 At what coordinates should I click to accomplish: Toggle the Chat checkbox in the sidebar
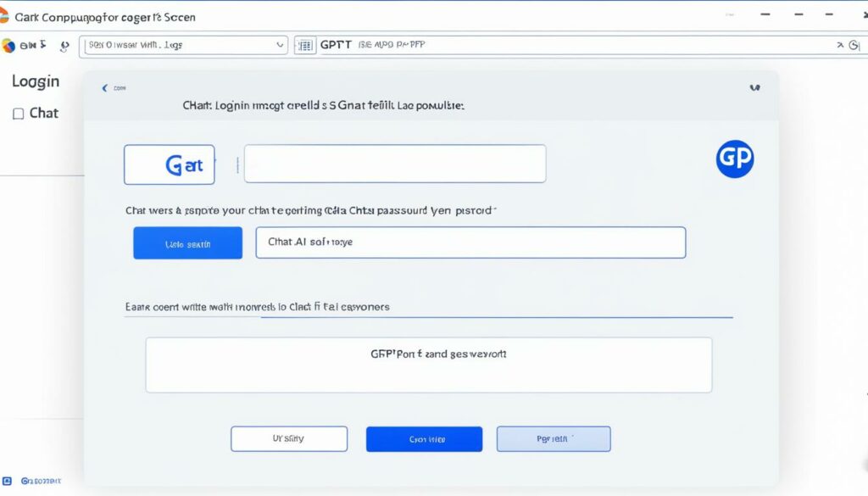point(18,113)
